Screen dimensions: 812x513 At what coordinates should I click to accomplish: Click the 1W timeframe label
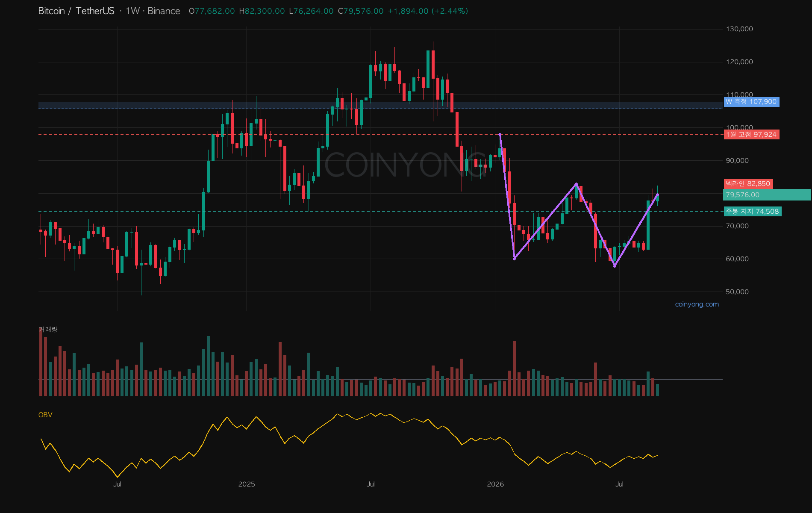[132, 11]
